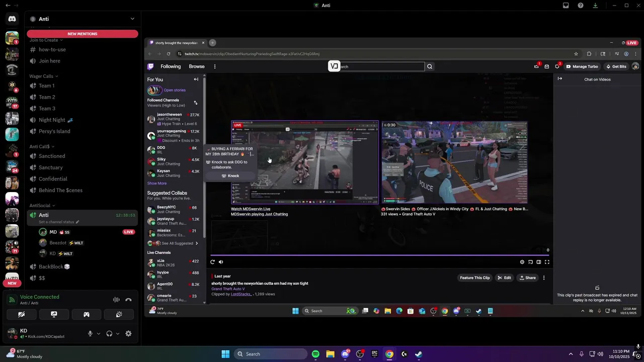Open noise suppression waveform icon
The image size is (644, 362).
(116, 300)
